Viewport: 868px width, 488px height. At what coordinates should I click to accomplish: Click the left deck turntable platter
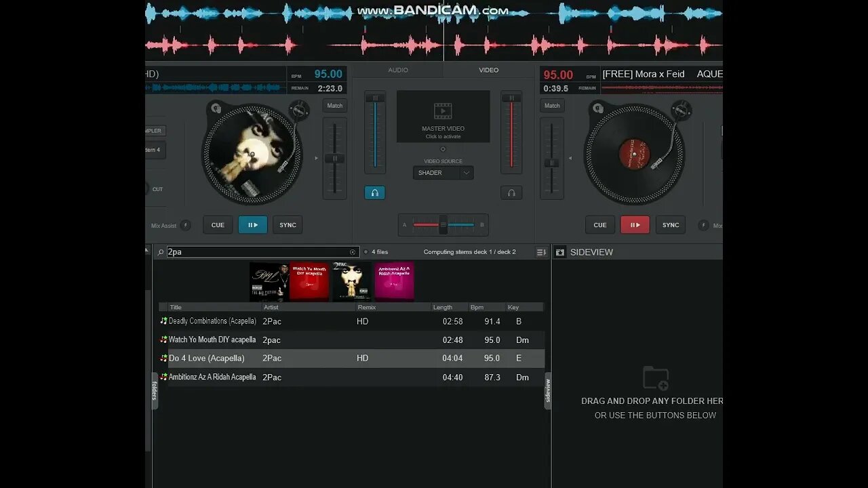click(252, 155)
